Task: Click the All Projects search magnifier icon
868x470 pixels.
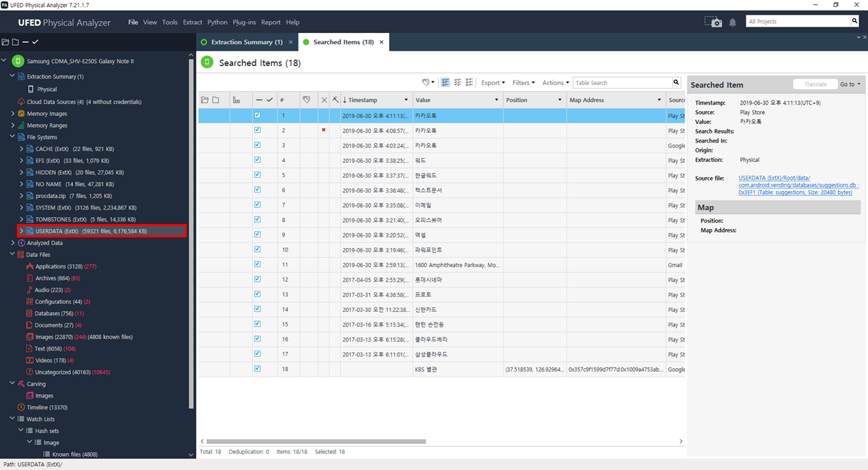Action: click(855, 21)
